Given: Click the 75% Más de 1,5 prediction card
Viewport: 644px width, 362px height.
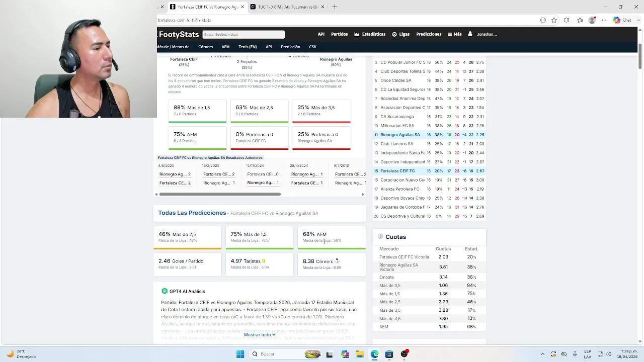Looking at the screenshot, I should [259, 238].
